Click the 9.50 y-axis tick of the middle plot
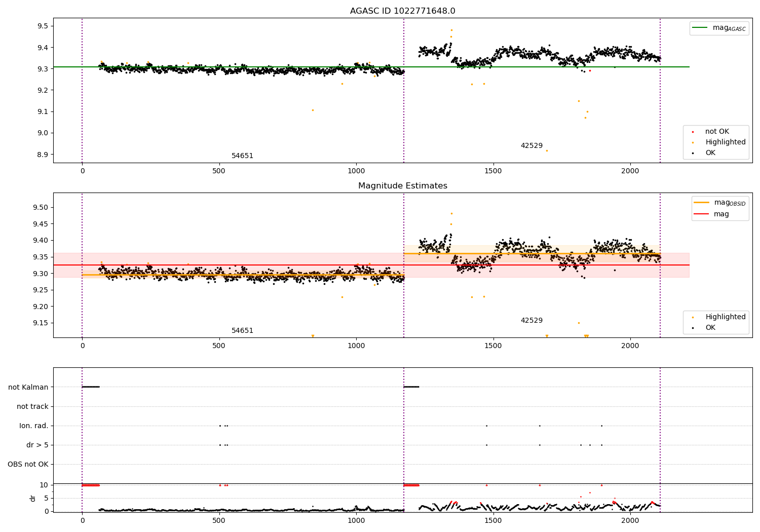 point(41,208)
